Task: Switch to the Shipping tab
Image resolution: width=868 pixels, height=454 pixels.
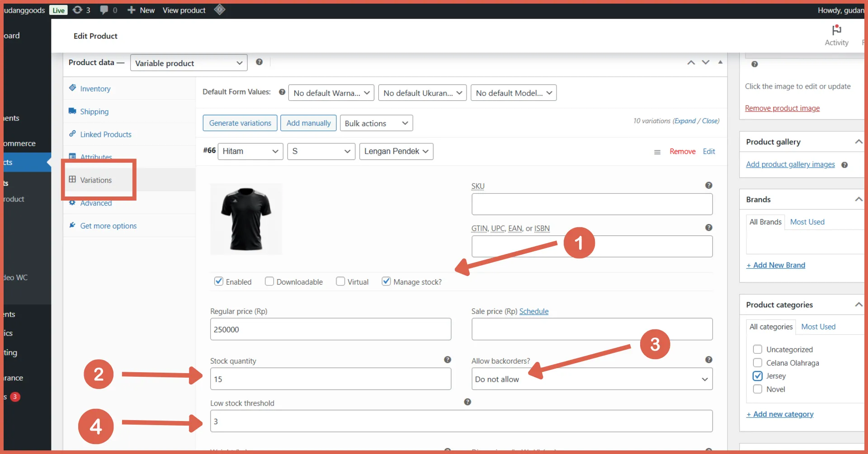Action: [x=94, y=111]
